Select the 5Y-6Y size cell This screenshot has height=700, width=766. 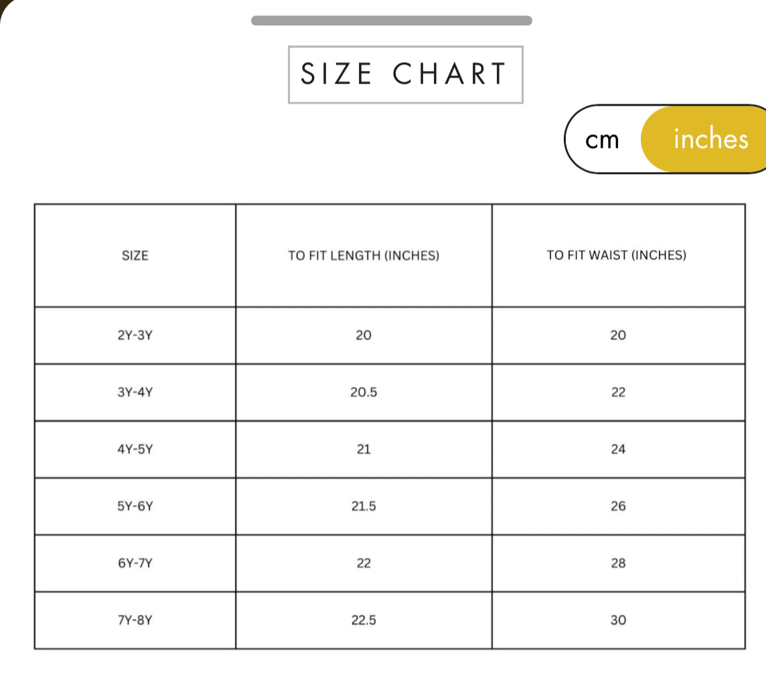coord(135,506)
